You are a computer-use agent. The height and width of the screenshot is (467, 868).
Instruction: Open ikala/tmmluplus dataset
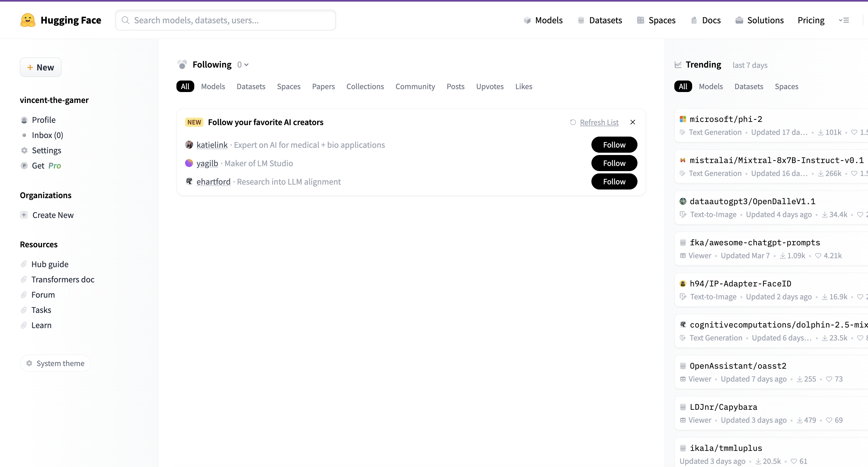(771, 453)
